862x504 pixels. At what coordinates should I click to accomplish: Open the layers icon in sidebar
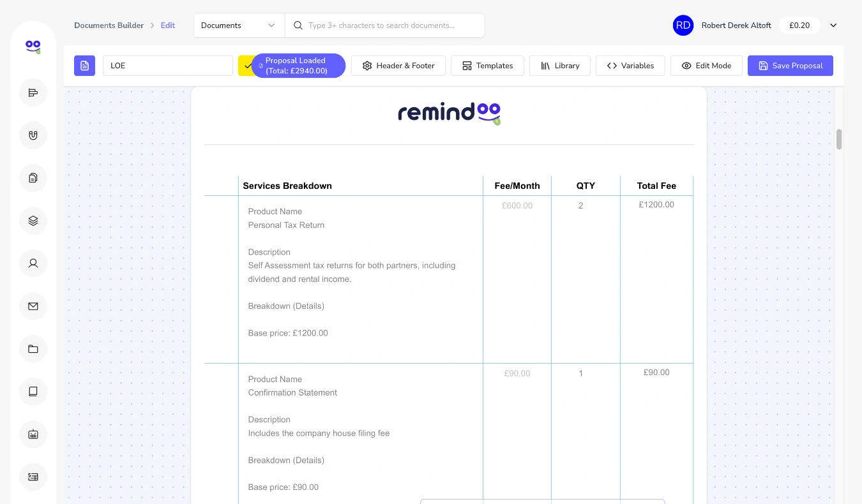point(33,221)
